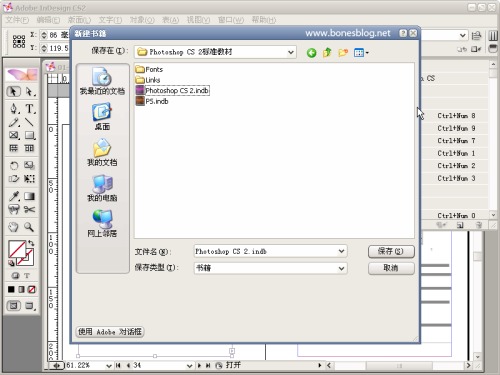
Task: Click the 取消 cancel button
Action: pyautogui.click(x=391, y=268)
